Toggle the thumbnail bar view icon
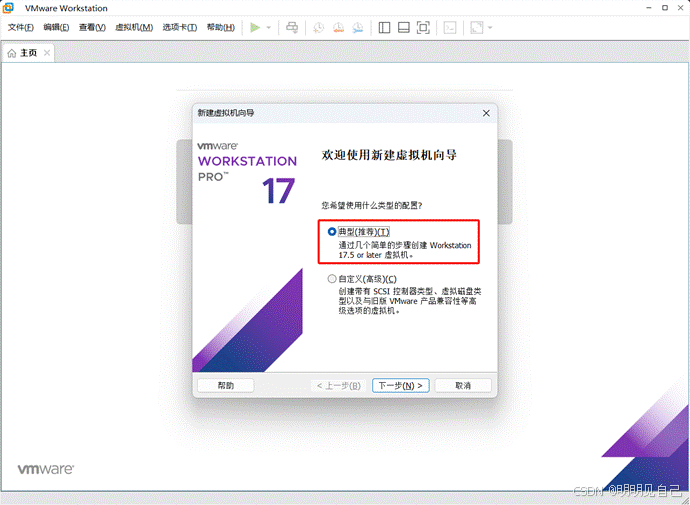This screenshot has width=690, height=505. click(404, 28)
